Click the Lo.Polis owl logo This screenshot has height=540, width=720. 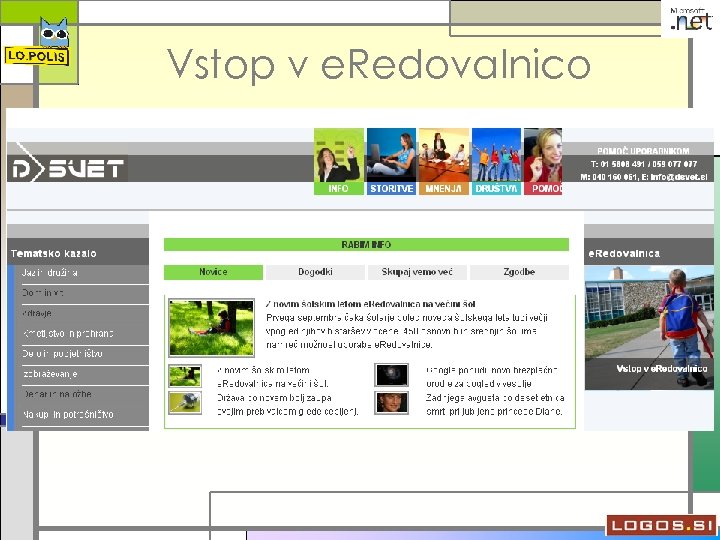click(37, 42)
